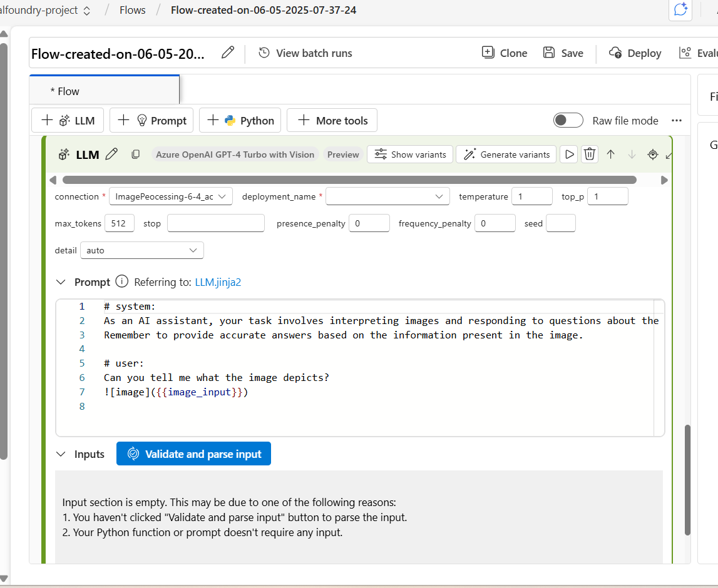
Task: Collapse the Prompt section
Action: tap(61, 282)
